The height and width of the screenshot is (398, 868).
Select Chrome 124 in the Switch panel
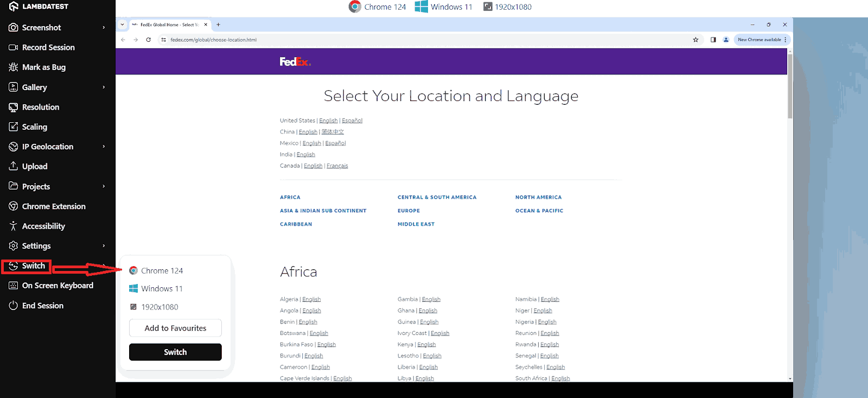point(156,270)
